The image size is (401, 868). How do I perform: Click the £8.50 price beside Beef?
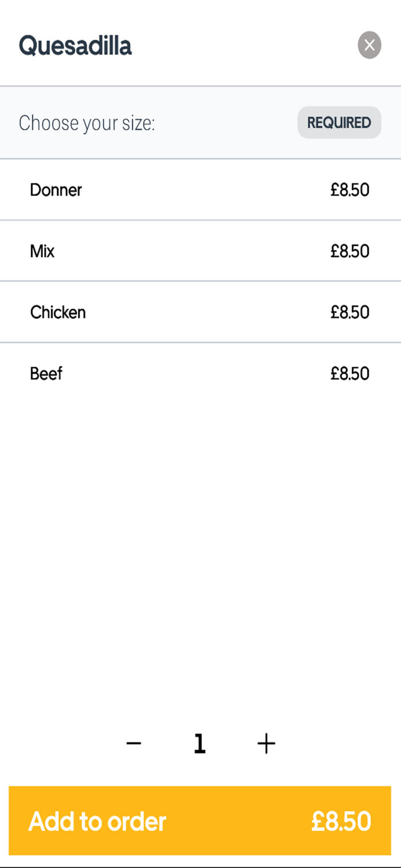(350, 373)
